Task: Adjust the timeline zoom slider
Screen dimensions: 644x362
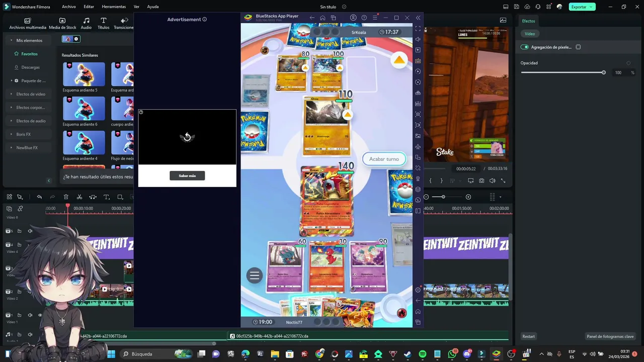Action: (x=443, y=197)
